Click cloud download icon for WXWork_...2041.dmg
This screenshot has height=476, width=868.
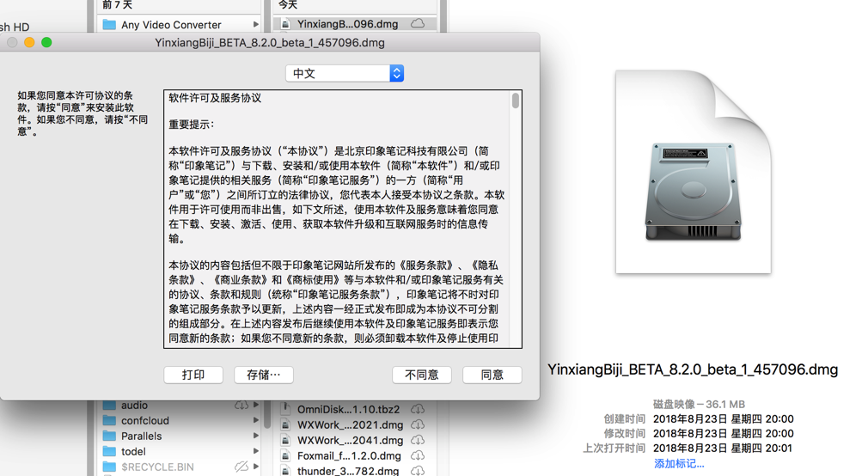[x=418, y=440]
